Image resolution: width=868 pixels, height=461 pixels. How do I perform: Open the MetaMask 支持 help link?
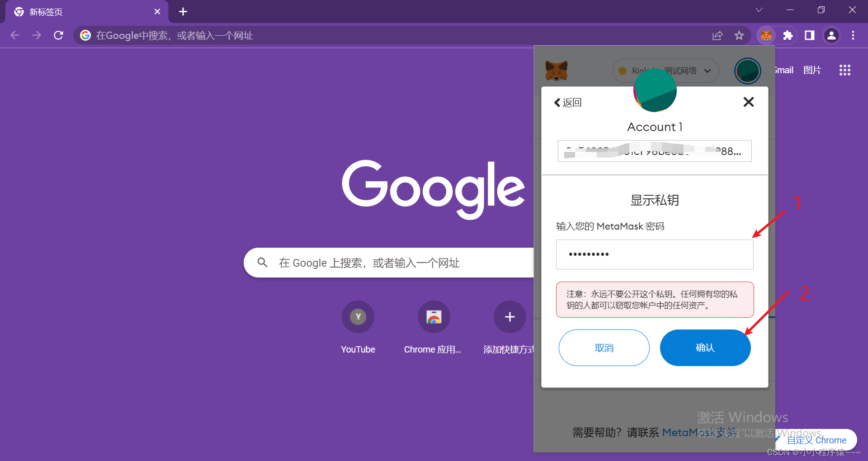[x=700, y=433]
